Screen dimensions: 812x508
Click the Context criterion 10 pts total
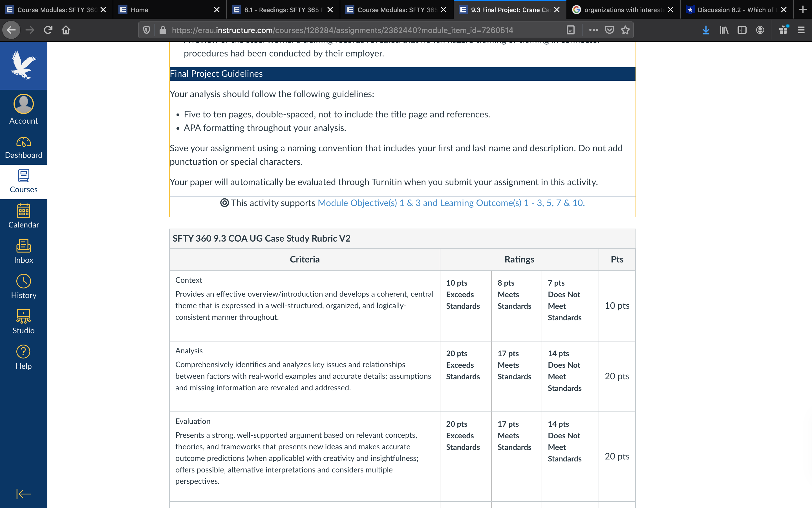[617, 305]
